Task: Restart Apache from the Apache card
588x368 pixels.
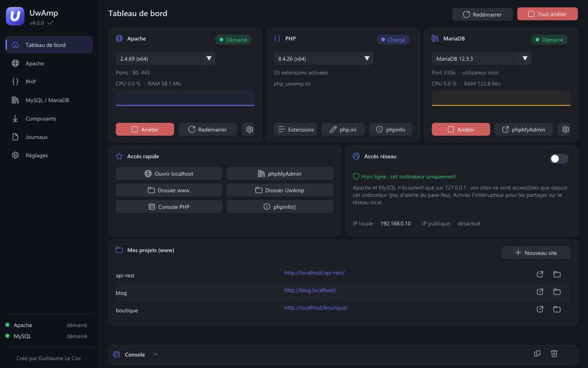Action: point(208,129)
